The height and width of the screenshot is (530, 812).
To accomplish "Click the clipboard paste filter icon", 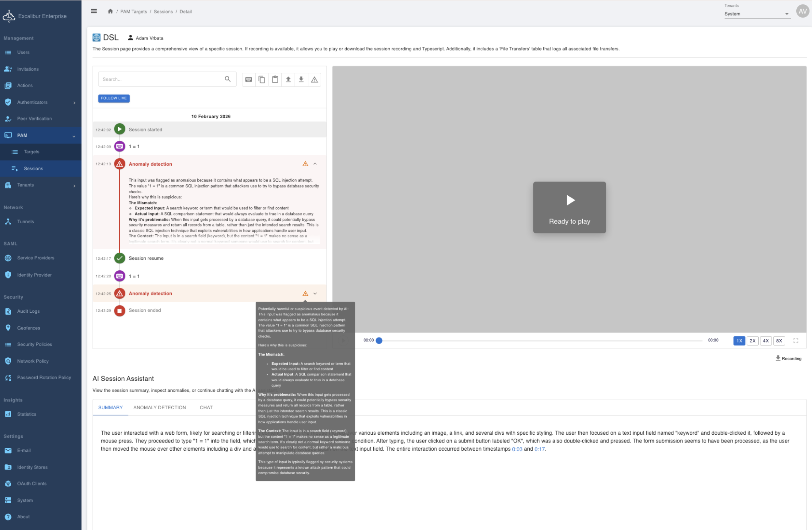I will [x=275, y=79].
